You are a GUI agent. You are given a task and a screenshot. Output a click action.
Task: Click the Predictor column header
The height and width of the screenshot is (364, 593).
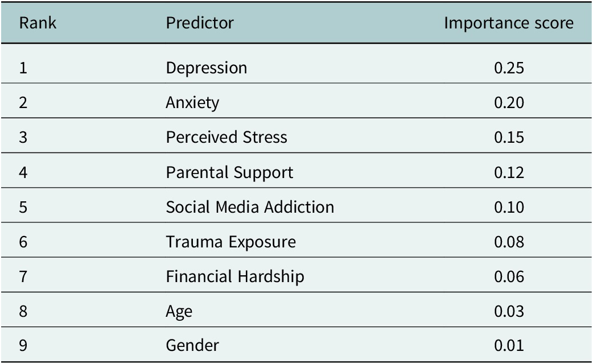pyautogui.click(x=200, y=23)
